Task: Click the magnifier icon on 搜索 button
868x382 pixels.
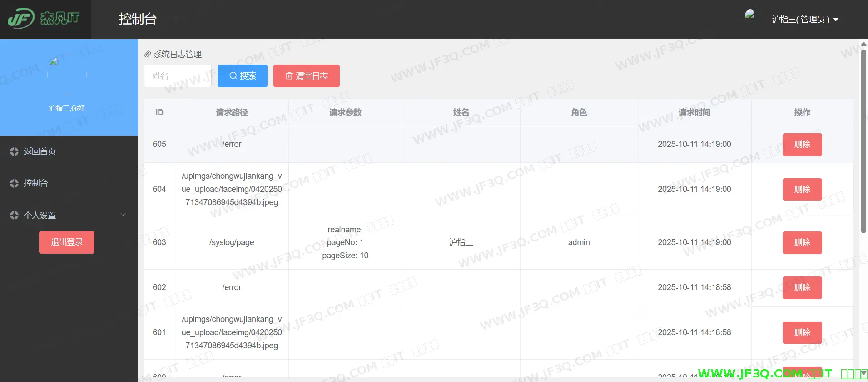Action: (x=233, y=76)
